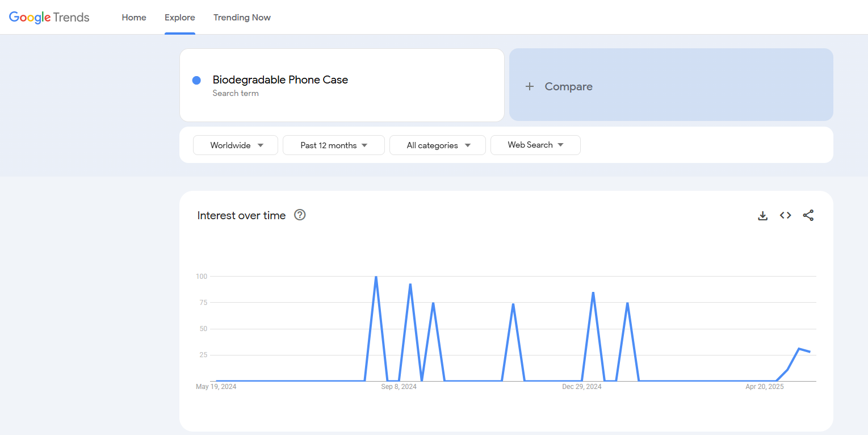Image resolution: width=868 pixels, height=435 pixels.
Task: Open the Google Trends logo home link
Action: coord(49,18)
